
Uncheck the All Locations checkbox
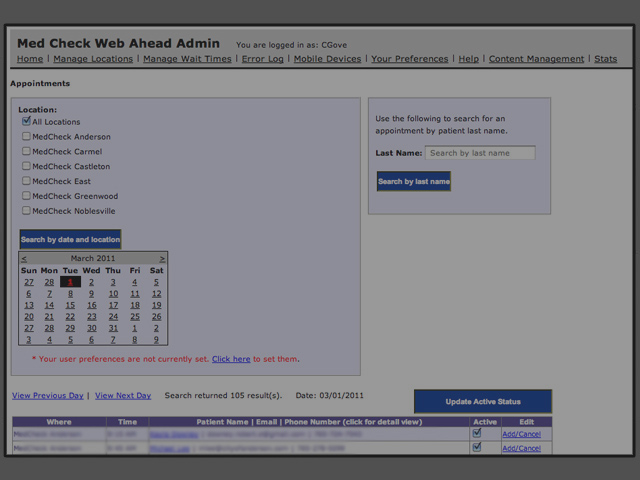click(26, 121)
